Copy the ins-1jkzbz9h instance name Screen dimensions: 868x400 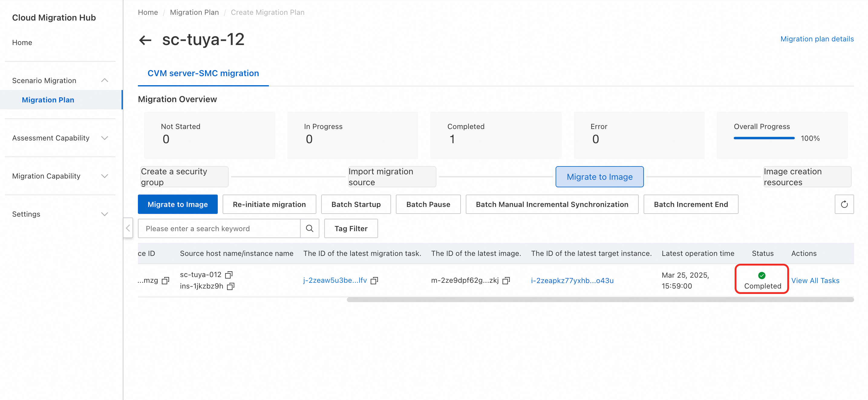click(x=231, y=286)
